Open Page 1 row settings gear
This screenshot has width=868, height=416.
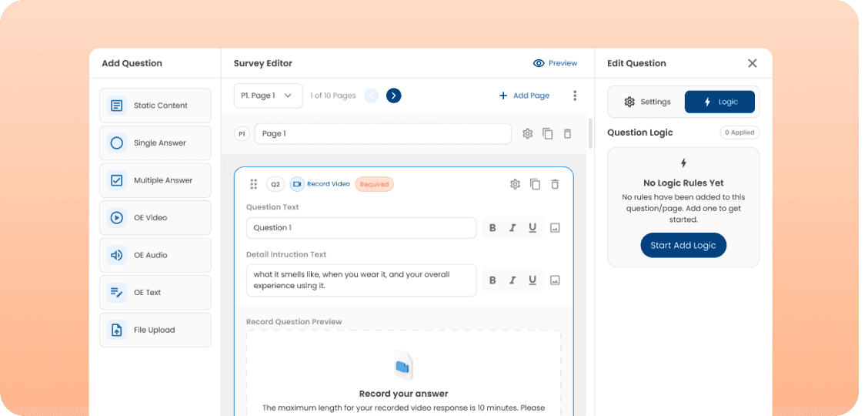point(528,133)
